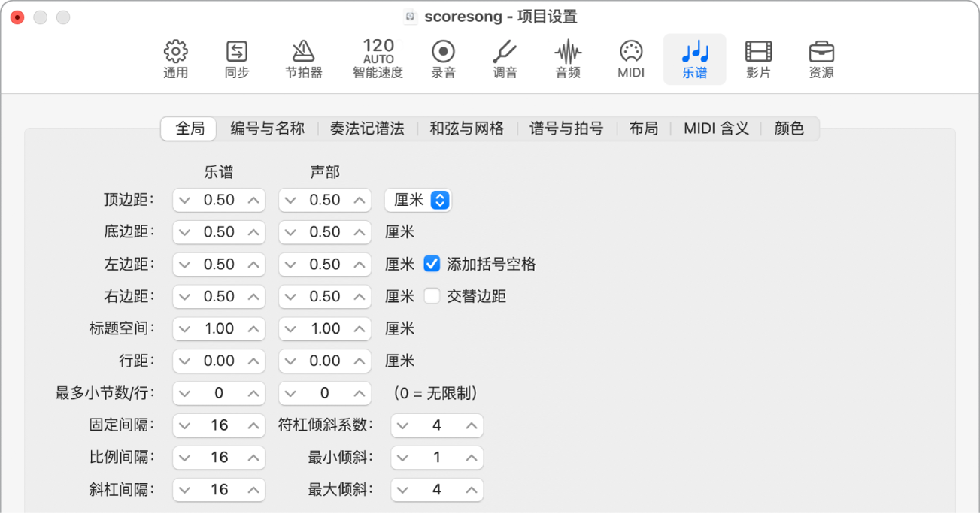Open the 录音 recording settings pane
The image size is (980, 514).
point(443,59)
